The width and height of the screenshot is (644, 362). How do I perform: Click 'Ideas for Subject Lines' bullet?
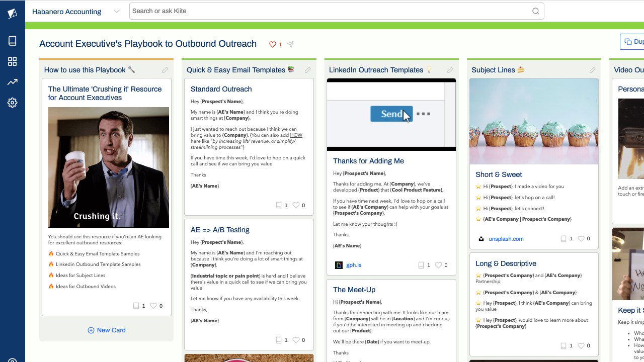pos(80,276)
